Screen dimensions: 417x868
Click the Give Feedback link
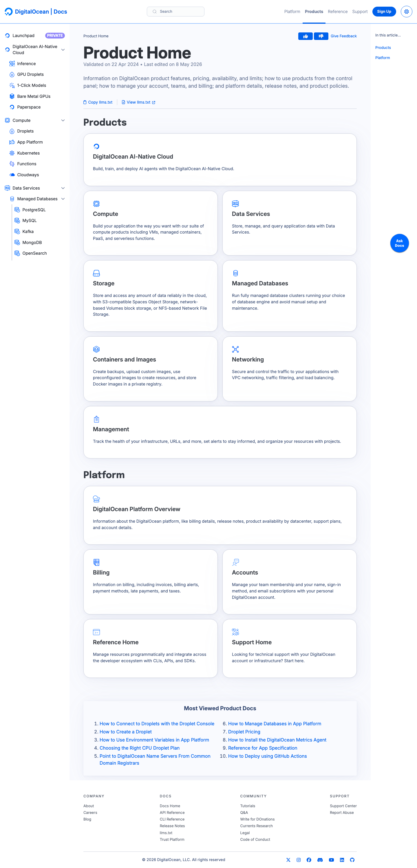tap(343, 36)
